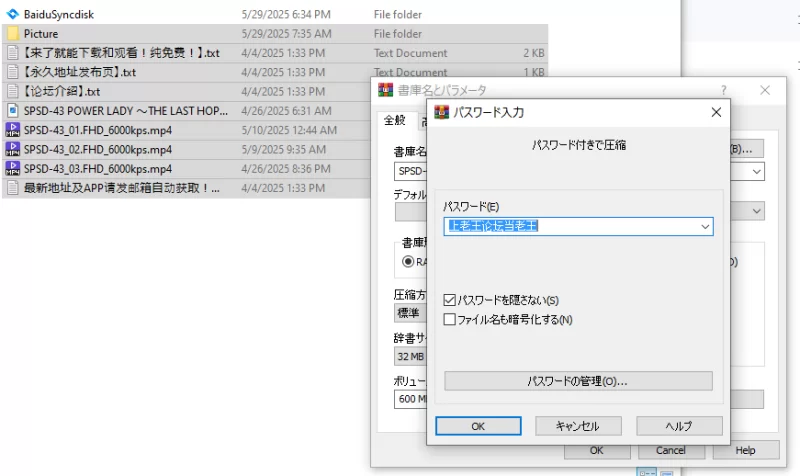Select file name 【论坛介绍】.txt
The width and height of the screenshot is (800, 476).
[x=61, y=92]
